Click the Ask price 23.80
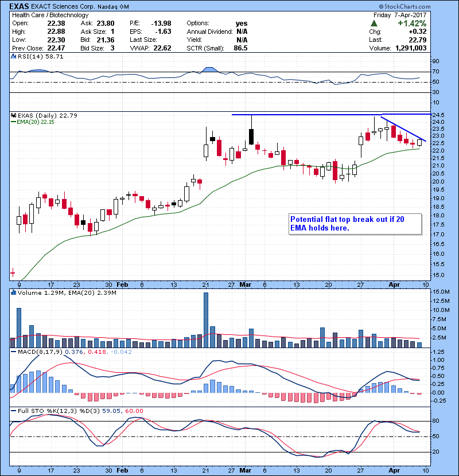Screen dimensions: 459x476 coord(106,24)
